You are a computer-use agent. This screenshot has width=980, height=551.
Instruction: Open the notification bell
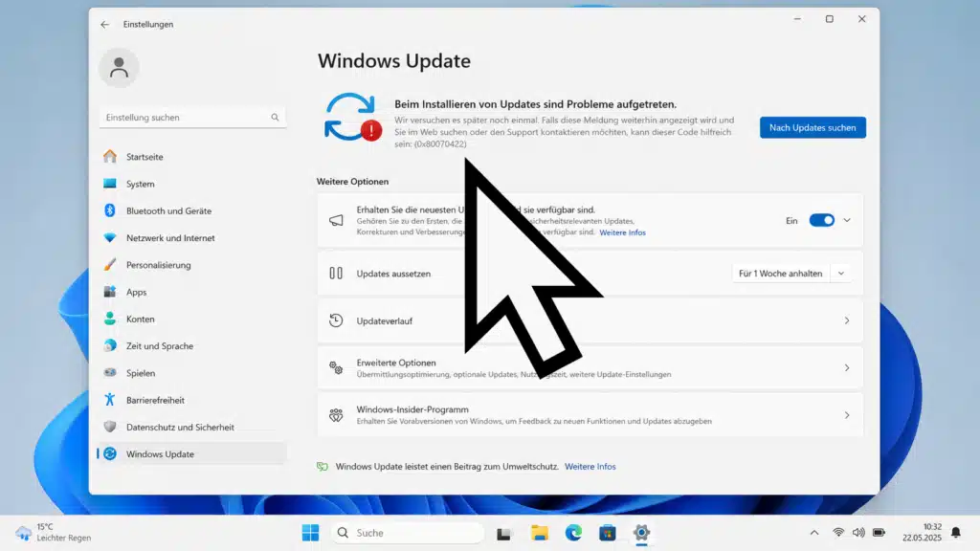[956, 532]
